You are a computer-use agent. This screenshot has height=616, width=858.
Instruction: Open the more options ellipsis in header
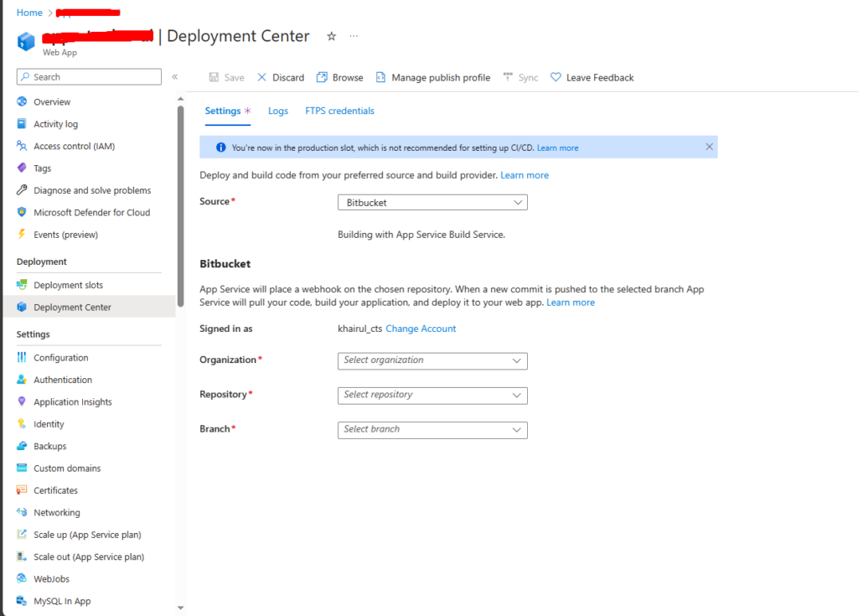(x=354, y=37)
